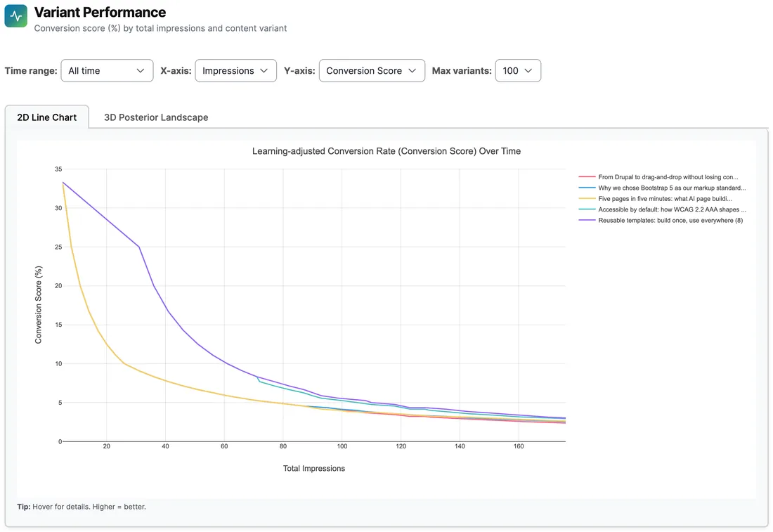Open the Y-axis Conversion Score dropdown
Viewport: 773px width, 532px height.
372,70
